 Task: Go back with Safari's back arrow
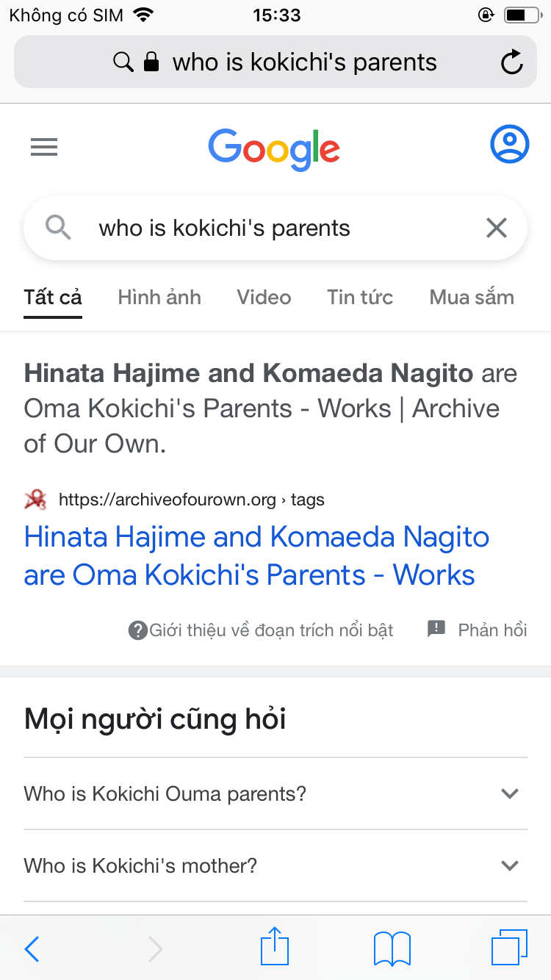[32, 949]
